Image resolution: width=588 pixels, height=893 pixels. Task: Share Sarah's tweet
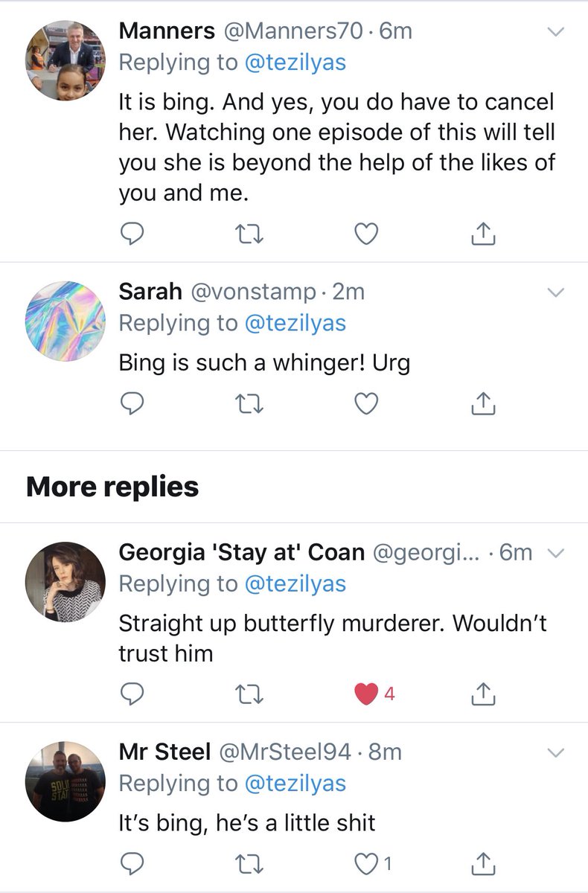484,403
